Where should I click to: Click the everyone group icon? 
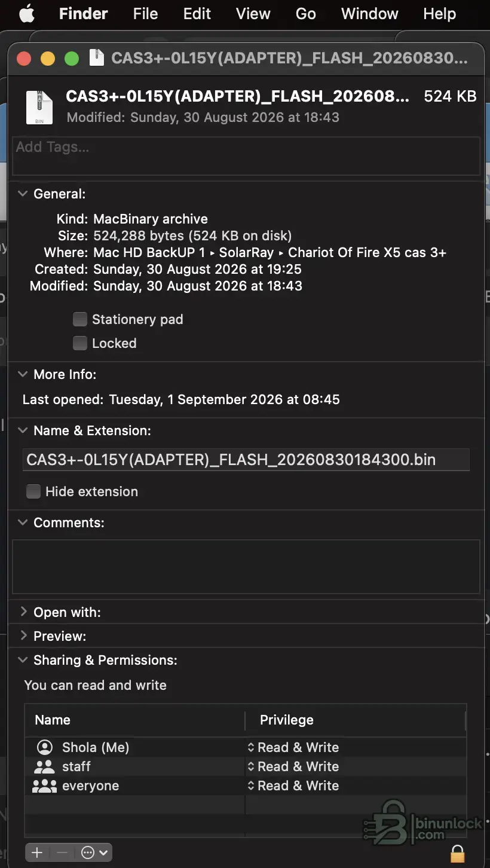point(44,786)
